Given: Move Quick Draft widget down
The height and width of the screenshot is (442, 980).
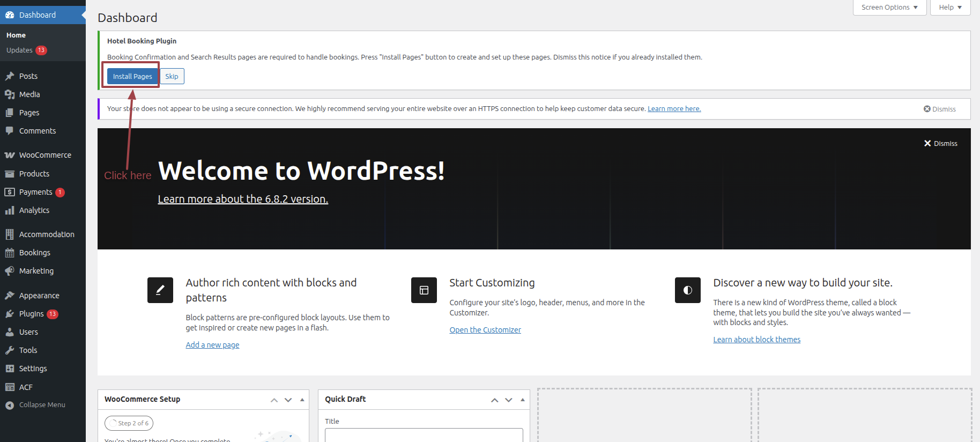Looking at the screenshot, I should click(x=508, y=400).
